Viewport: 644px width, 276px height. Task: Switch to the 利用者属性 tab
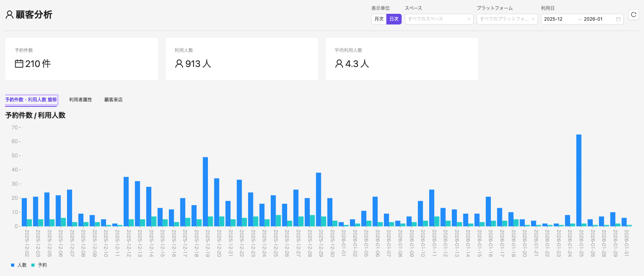tap(80, 100)
